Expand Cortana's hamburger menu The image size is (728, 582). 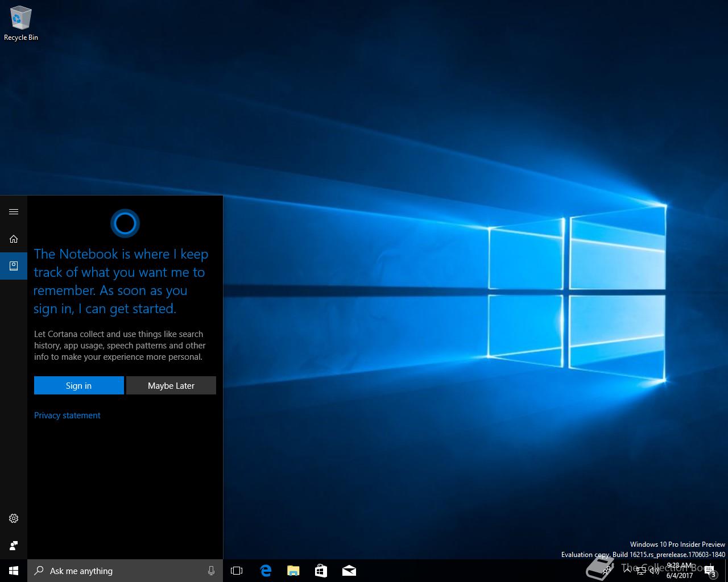(x=14, y=212)
